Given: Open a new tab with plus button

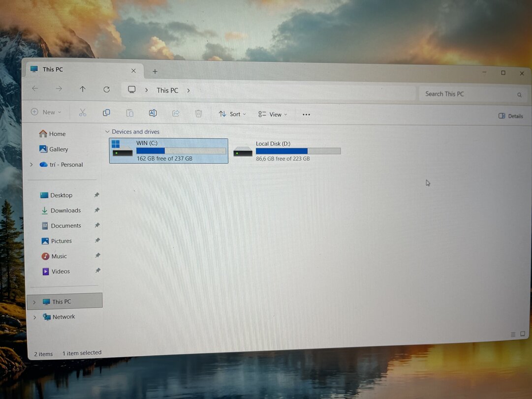Looking at the screenshot, I should (155, 71).
